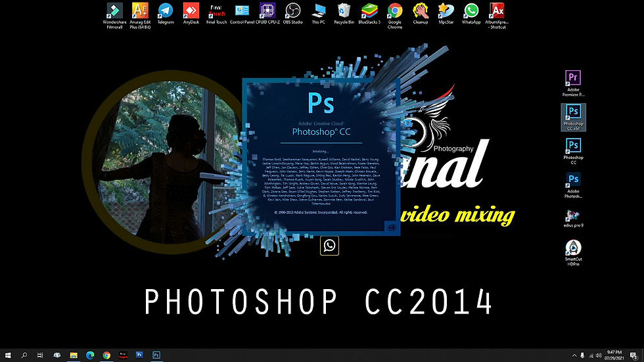The width and height of the screenshot is (644, 362).
Task: Click microphone icon in system tray
Action: point(582,355)
